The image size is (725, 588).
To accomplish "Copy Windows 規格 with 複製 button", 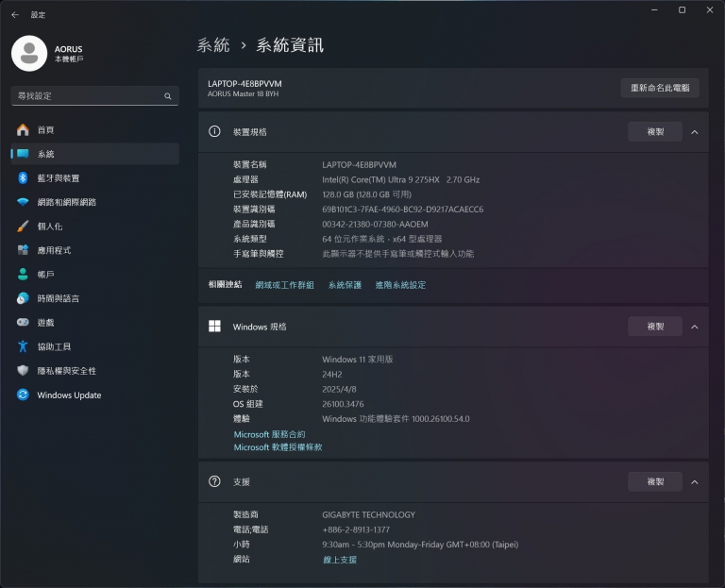I will (x=655, y=327).
